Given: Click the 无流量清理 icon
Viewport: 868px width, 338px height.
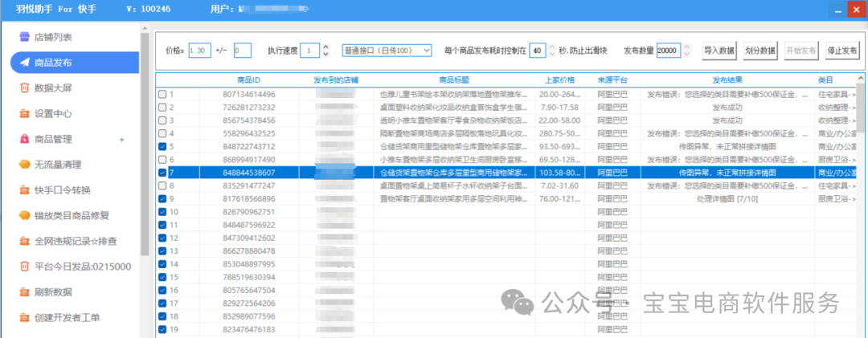Looking at the screenshot, I should 24,165.
